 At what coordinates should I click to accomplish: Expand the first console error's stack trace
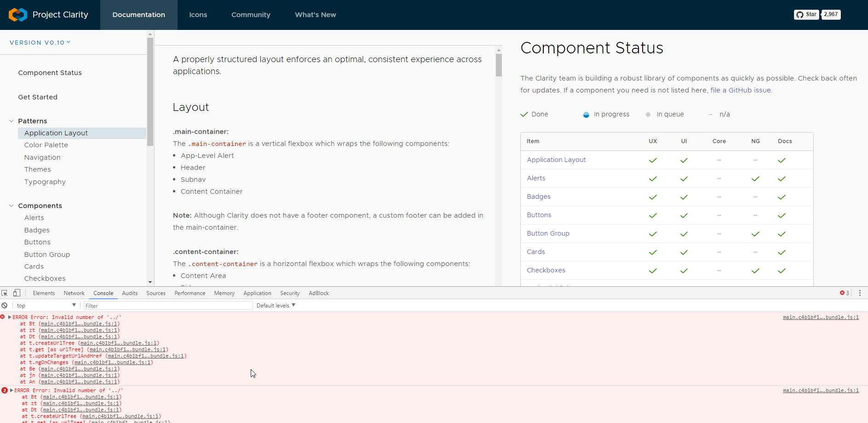point(9,317)
